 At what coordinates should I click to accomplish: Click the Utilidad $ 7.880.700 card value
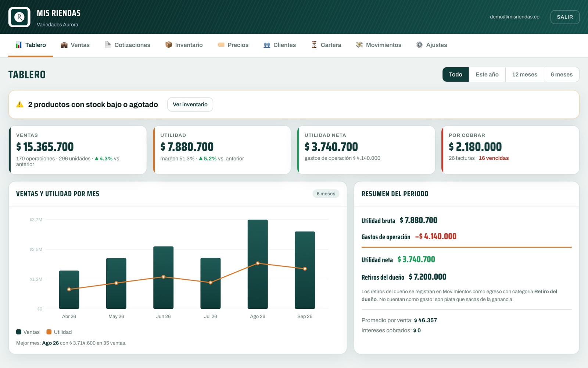(187, 147)
